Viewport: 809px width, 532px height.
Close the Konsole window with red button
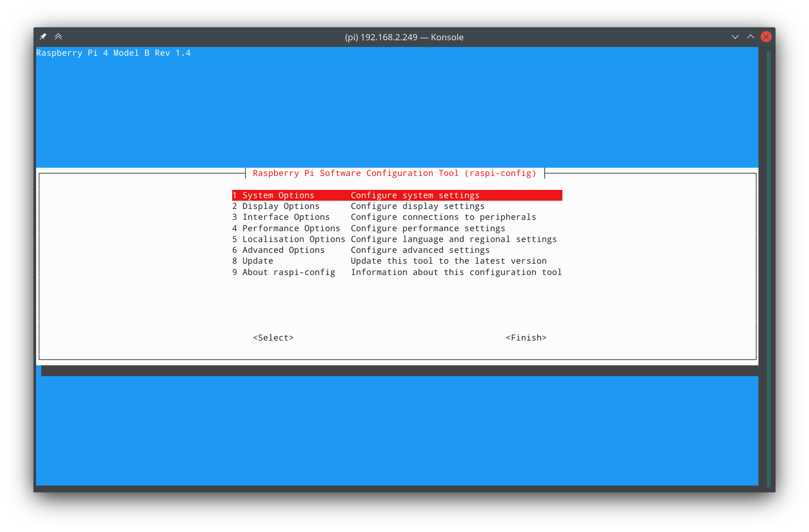pos(766,37)
